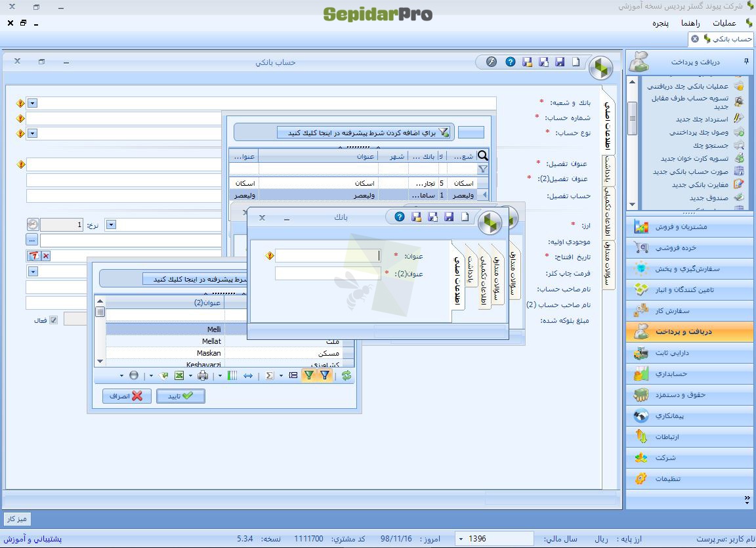Open پنجره menu
The image size is (756, 548).
pos(661,23)
